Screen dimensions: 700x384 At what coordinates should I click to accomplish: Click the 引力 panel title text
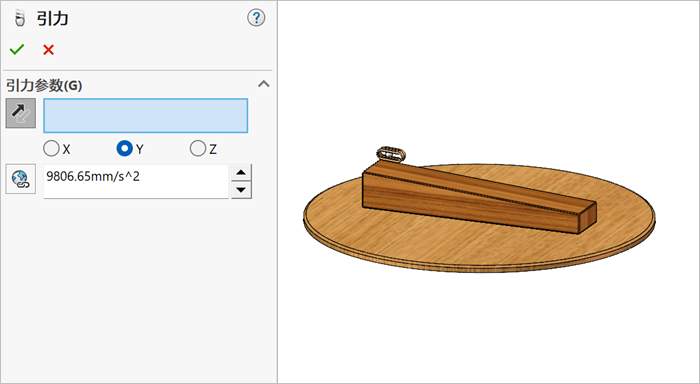[53, 18]
